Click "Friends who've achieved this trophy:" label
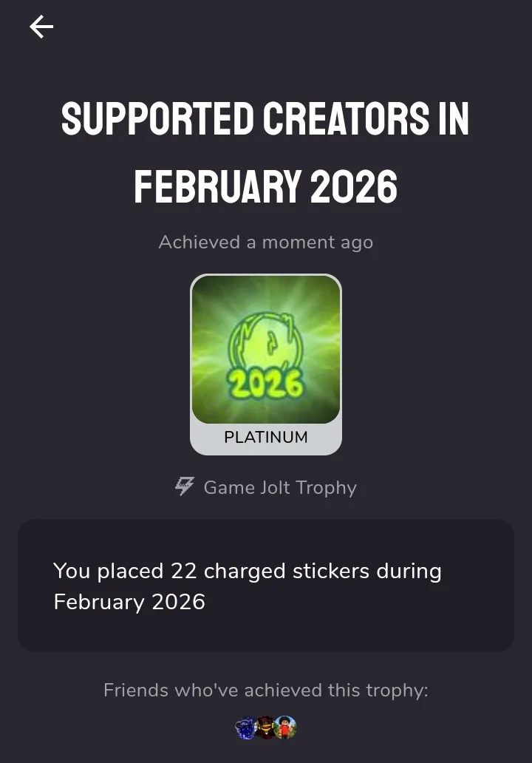This screenshot has width=532, height=763. click(x=265, y=691)
